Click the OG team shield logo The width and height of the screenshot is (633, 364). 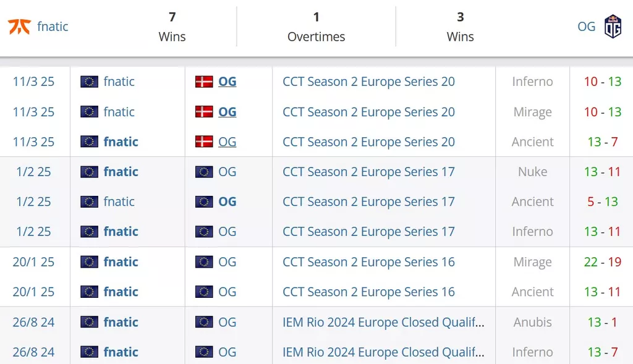pos(613,26)
